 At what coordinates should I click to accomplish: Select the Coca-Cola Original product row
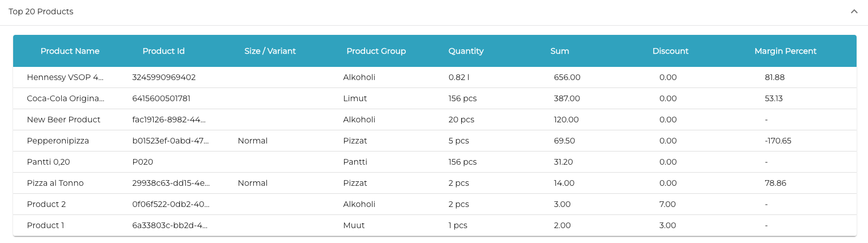pos(66,98)
